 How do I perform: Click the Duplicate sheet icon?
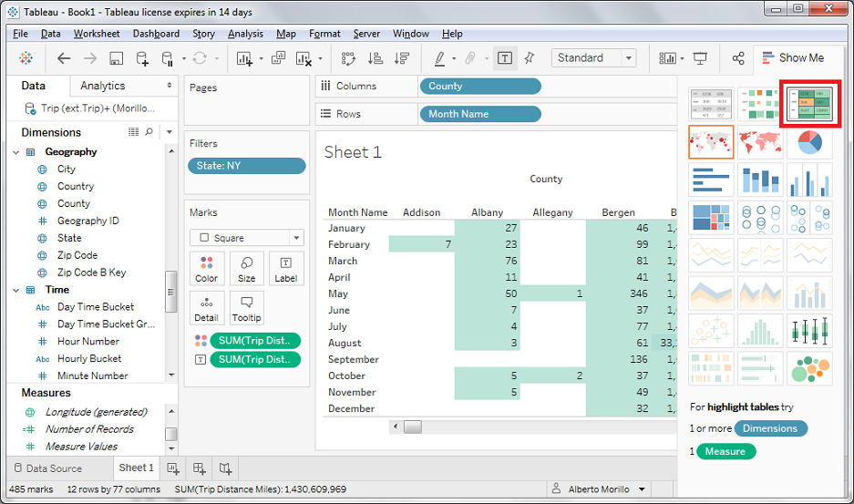point(278,57)
